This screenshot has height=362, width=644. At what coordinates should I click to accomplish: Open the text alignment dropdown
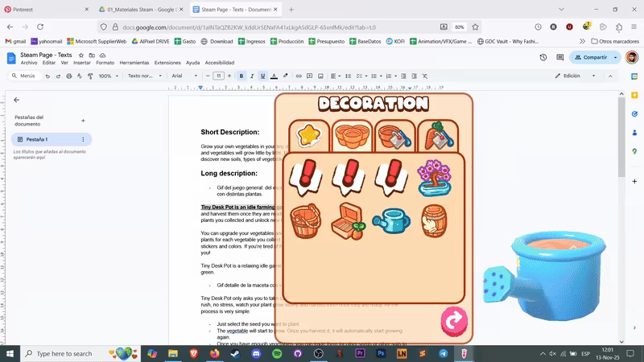336,76
